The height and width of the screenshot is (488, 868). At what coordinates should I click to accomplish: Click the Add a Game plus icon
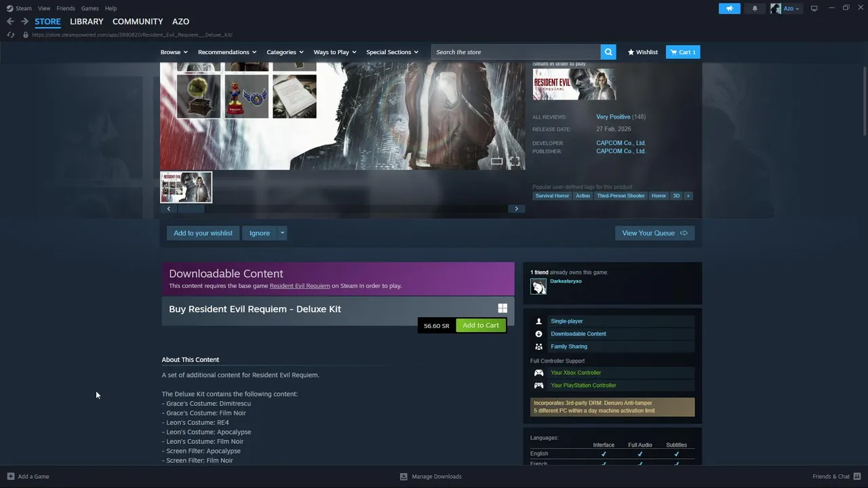click(x=10, y=476)
